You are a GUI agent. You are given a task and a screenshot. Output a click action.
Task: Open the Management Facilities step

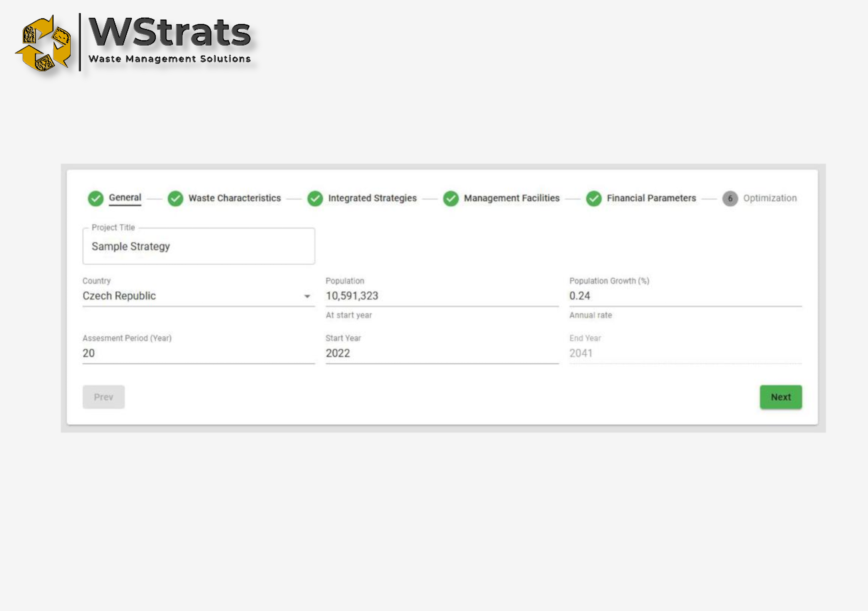point(512,198)
